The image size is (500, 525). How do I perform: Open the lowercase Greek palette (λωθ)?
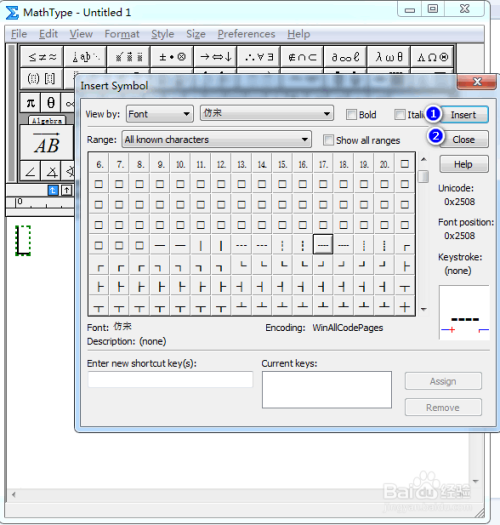(x=388, y=57)
